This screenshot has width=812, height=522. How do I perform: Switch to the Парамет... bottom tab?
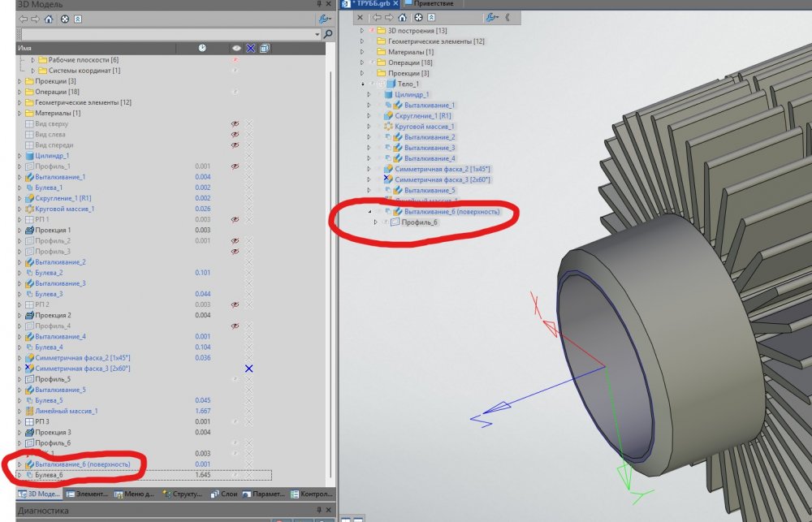coord(264,494)
